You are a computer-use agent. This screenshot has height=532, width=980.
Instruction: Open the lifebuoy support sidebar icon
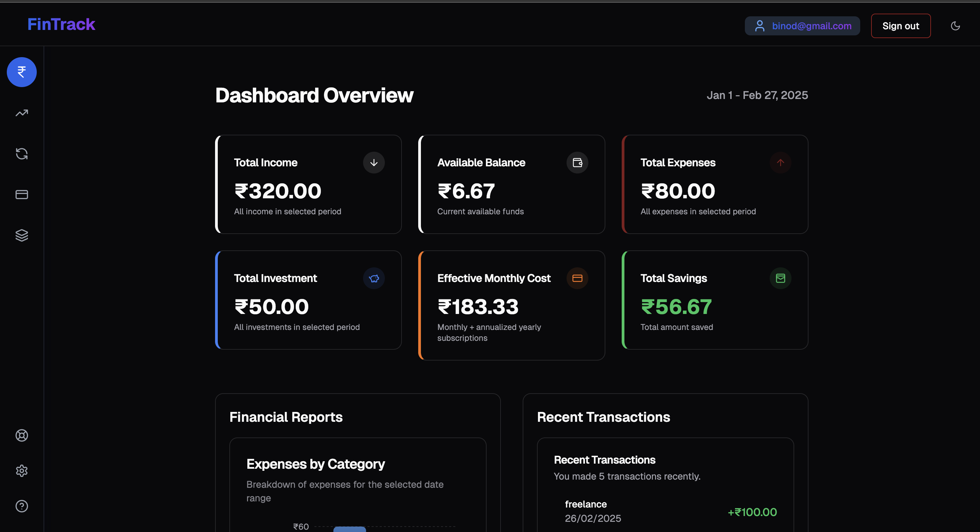pyautogui.click(x=22, y=435)
